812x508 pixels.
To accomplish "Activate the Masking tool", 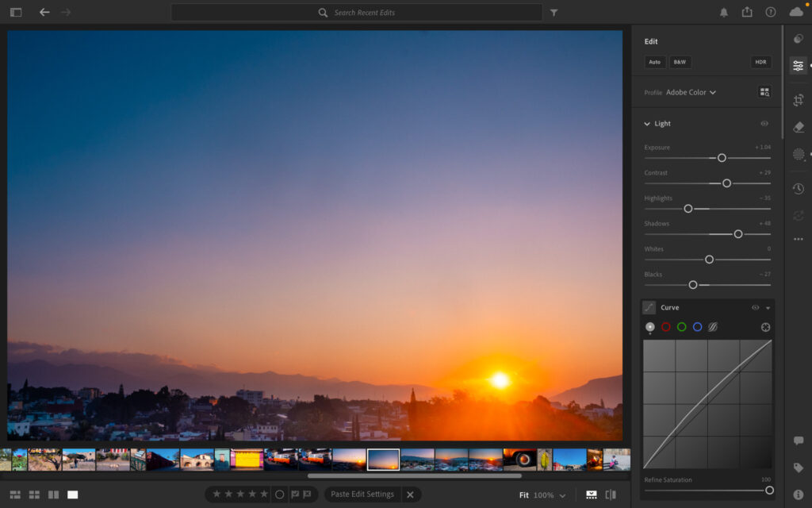I will click(798, 154).
